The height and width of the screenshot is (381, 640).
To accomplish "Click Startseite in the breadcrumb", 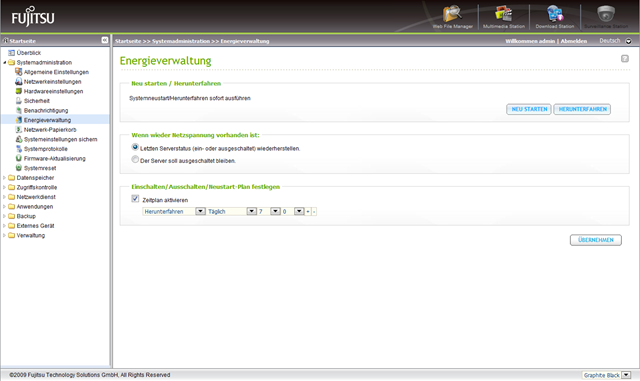I will point(128,41).
